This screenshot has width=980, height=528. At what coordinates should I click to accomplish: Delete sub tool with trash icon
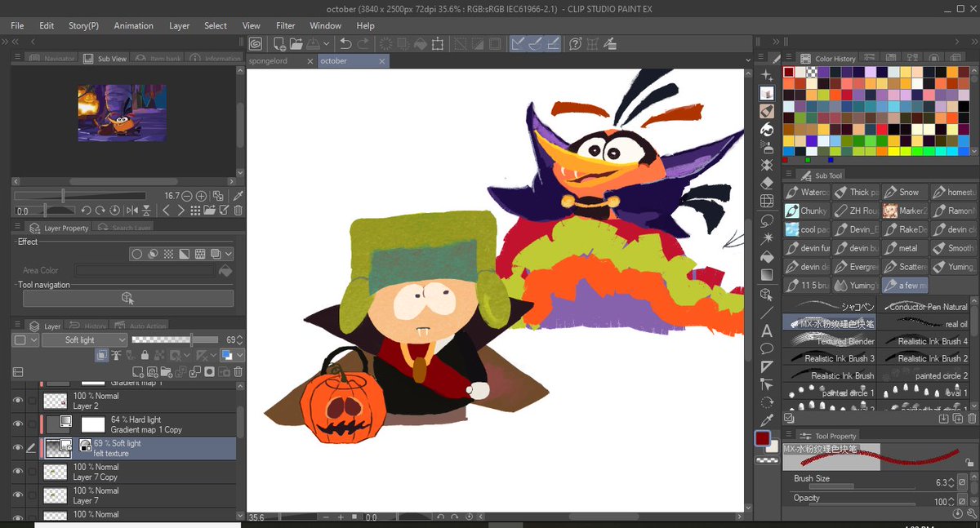972,419
